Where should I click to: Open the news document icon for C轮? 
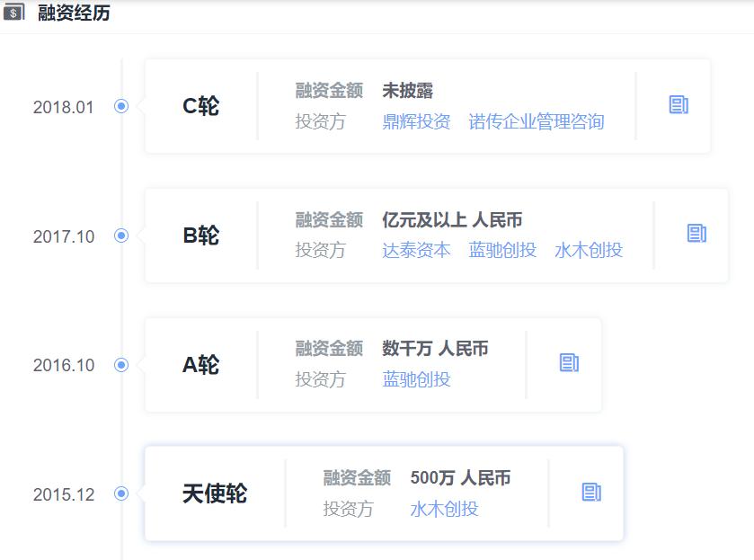tap(679, 105)
